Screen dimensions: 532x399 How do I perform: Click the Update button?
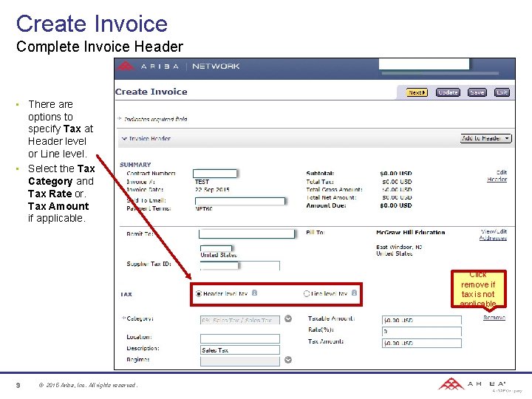click(448, 92)
